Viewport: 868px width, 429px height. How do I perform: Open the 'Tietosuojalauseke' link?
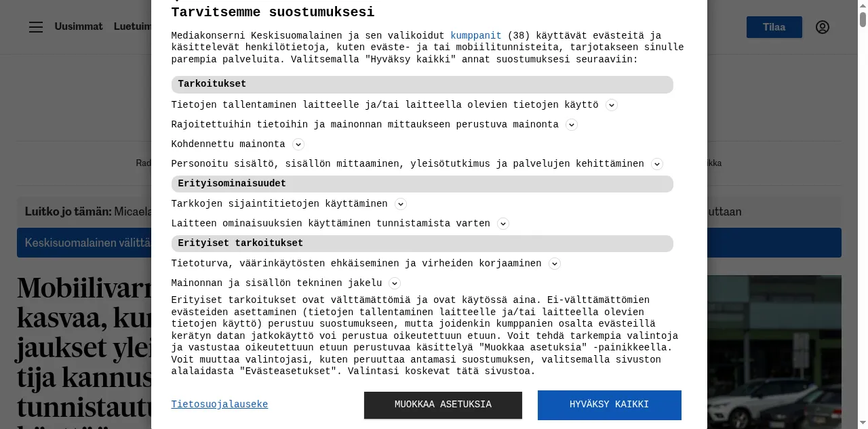coord(220,405)
